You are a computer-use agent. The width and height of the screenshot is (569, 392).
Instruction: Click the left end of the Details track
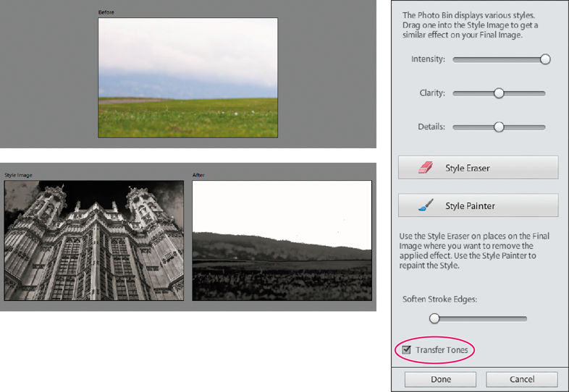pos(455,127)
